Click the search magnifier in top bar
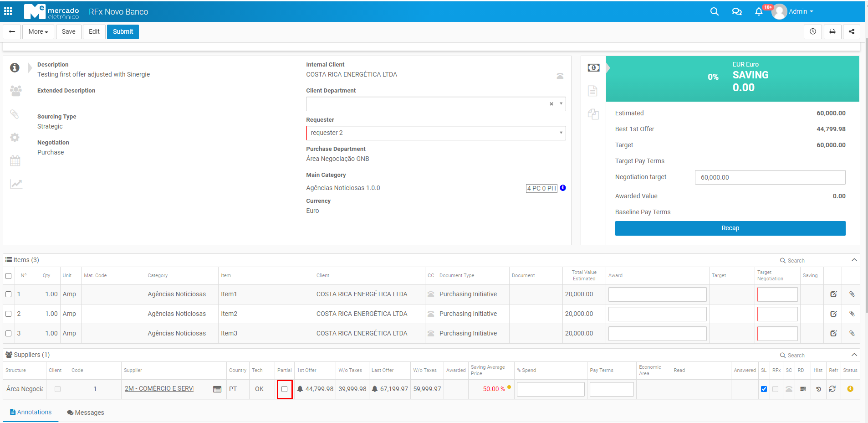This screenshot has height=423, width=868. click(x=714, y=12)
